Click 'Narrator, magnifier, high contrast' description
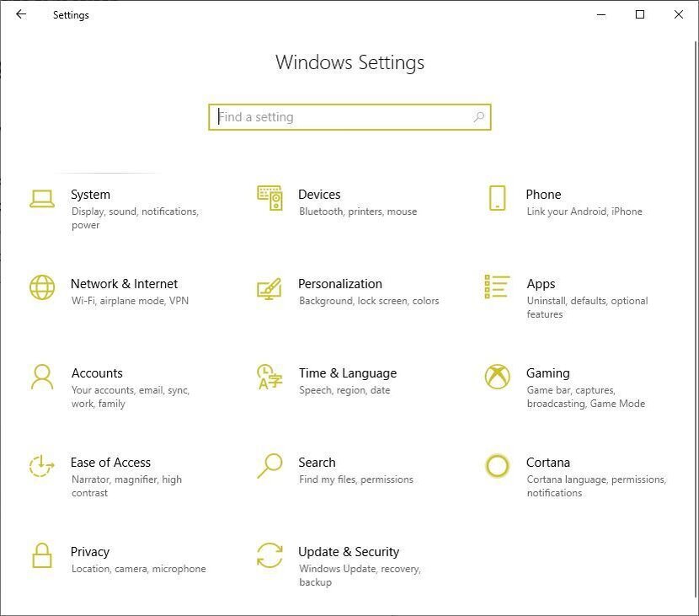The image size is (699, 616). click(126, 485)
